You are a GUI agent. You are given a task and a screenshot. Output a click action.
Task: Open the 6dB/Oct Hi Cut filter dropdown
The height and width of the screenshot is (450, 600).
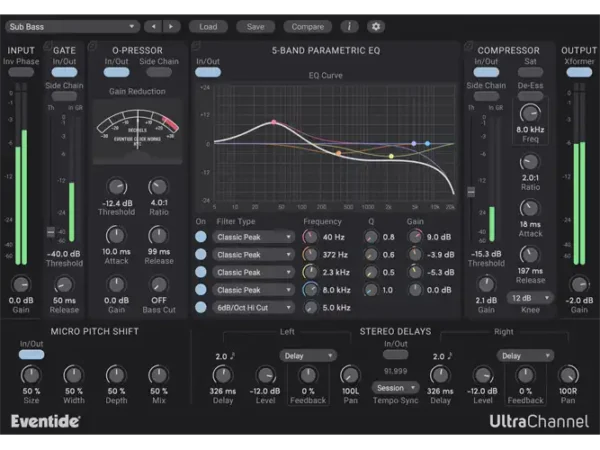pyautogui.click(x=253, y=307)
